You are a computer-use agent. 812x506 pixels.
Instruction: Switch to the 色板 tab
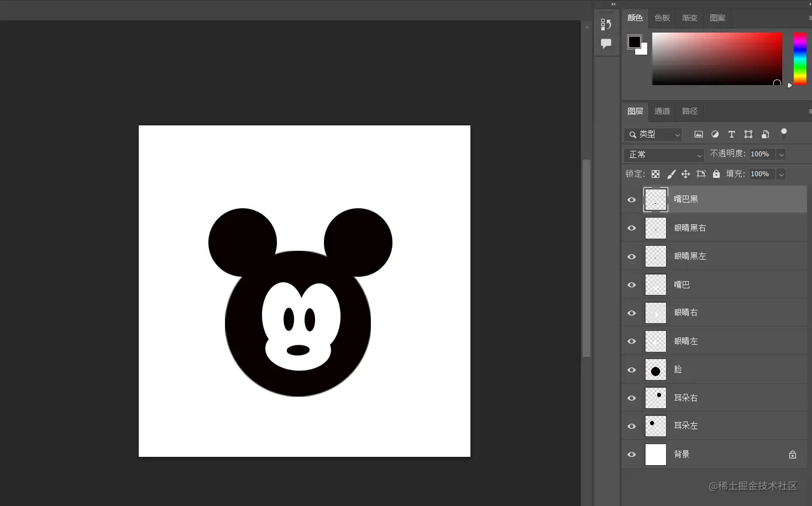point(662,18)
